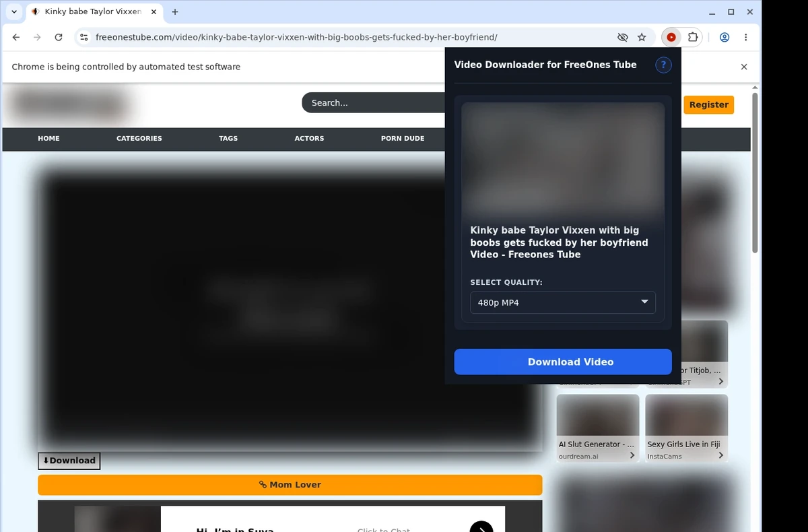Image resolution: width=808 pixels, height=532 pixels.
Task: Open third-party cookie blocked eye icon
Action: click(x=623, y=37)
